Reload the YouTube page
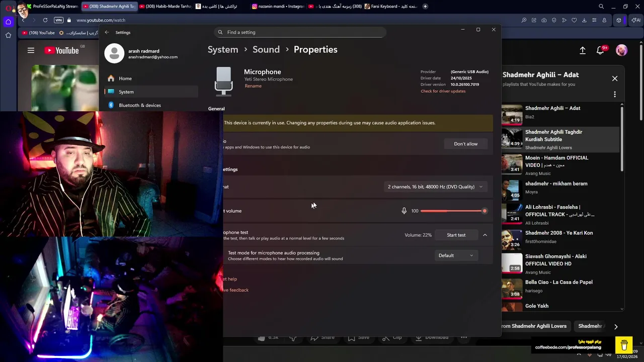The image size is (644, 362). point(45,20)
